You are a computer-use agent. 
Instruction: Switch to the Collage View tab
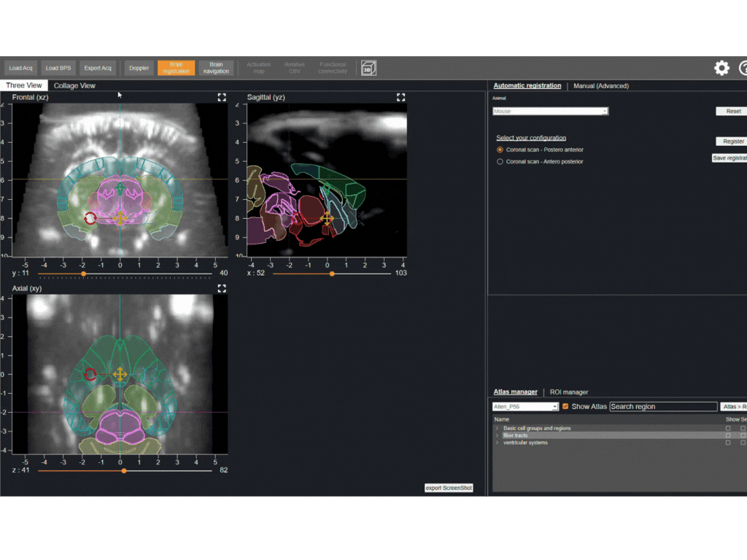point(74,85)
